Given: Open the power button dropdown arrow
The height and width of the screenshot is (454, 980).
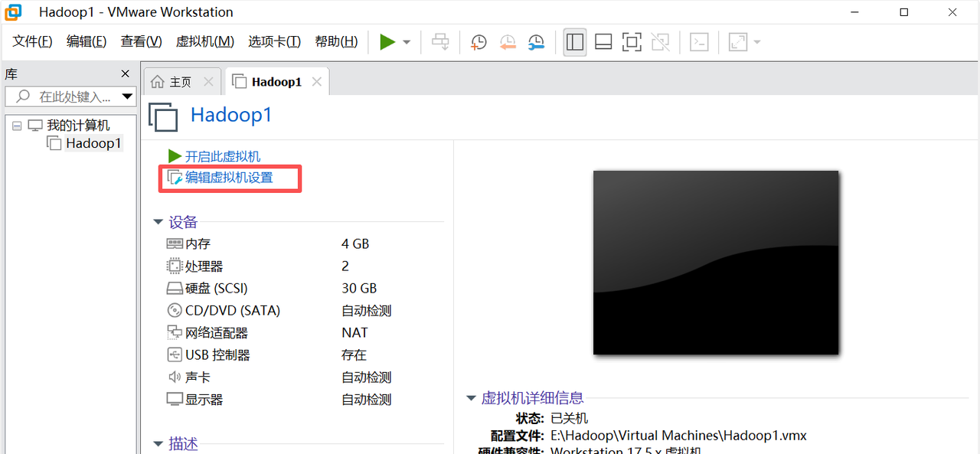Looking at the screenshot, I should 406,41.
